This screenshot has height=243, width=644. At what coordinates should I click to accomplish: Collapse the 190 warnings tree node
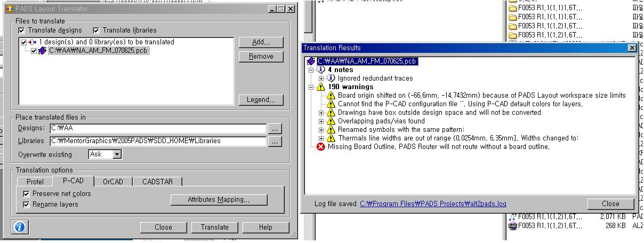point(311,87)
